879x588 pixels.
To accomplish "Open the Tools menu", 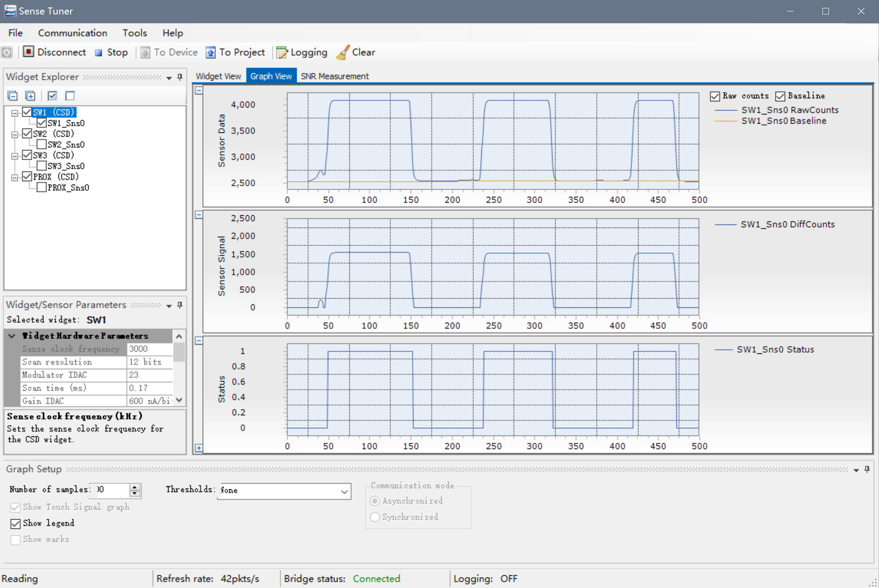I will point(135,33).
